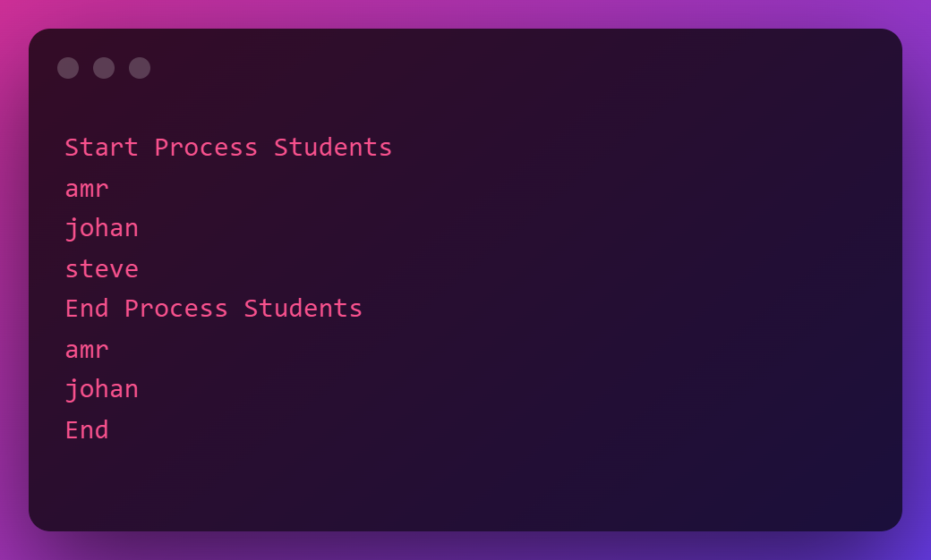Click Students in the End Process line

(x=303, y=309)
